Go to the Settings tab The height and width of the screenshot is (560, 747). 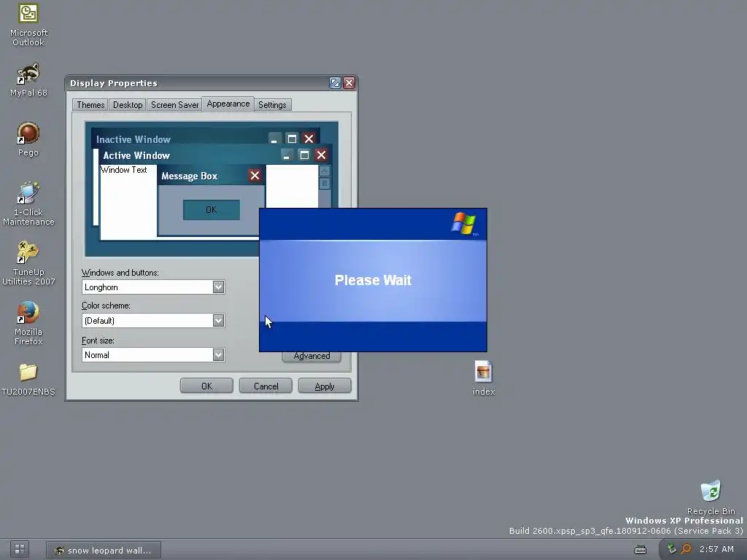(272, 105)
